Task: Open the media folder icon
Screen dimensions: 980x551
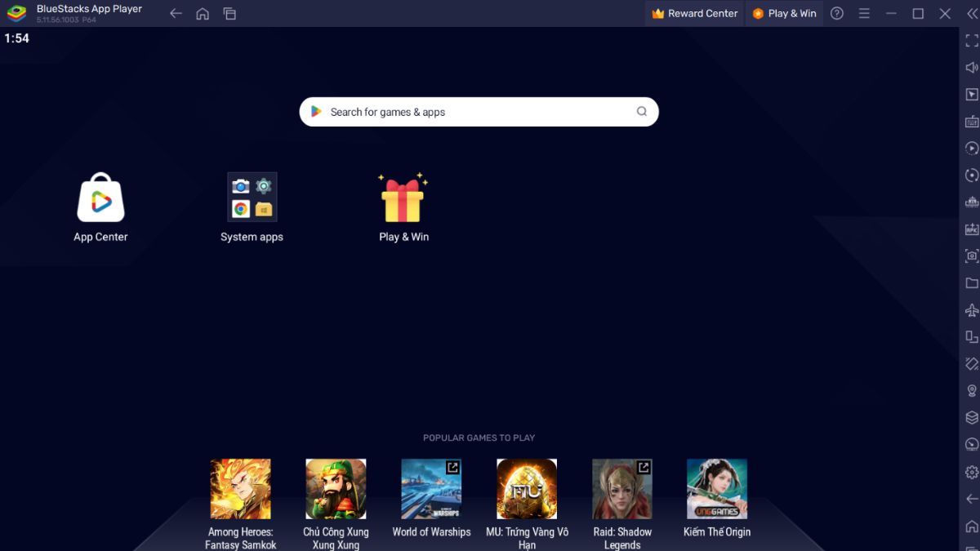Action: (x=972, y=283)
